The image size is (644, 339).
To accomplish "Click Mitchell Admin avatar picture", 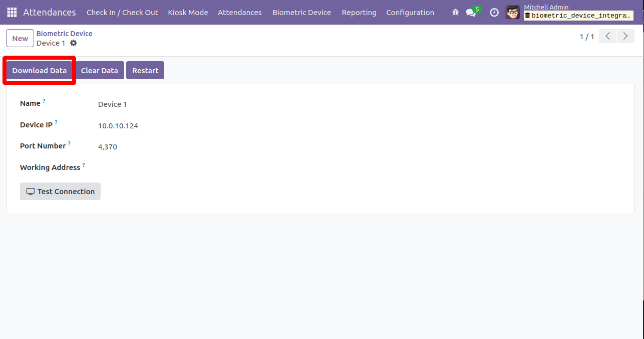I will [512, 12].
